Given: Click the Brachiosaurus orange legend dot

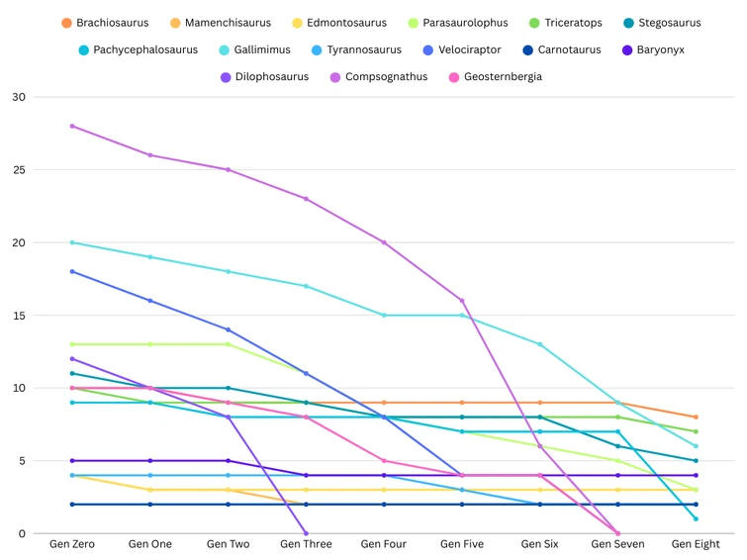Looking at the screenshot, I should point(66,23).
